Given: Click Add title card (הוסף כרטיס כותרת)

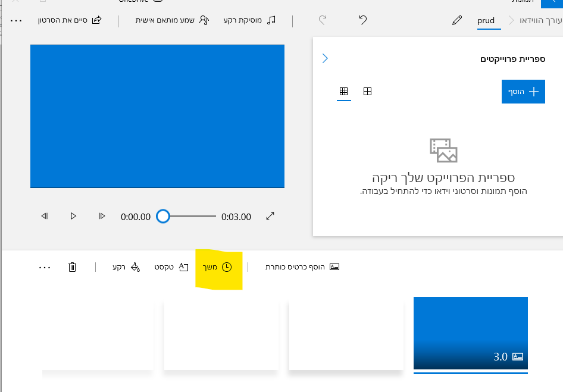Looking at the screenshot, I should pyautogui.click(x=302, y=267).
